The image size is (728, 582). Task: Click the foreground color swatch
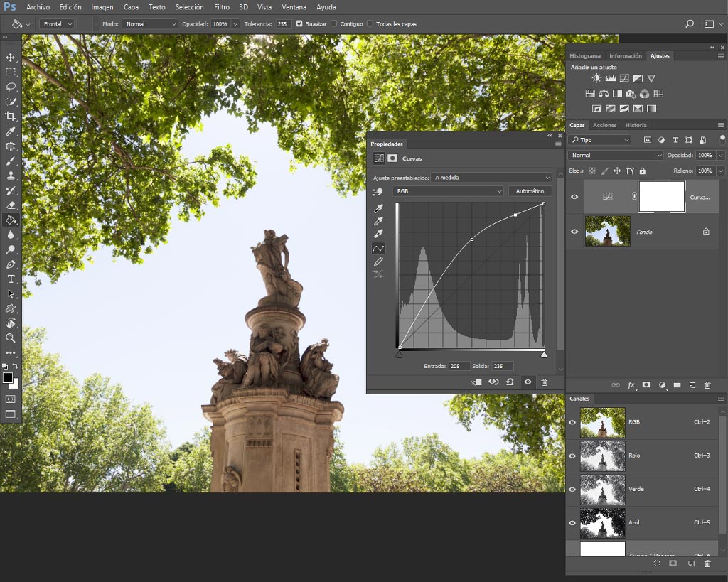(7, 377)
